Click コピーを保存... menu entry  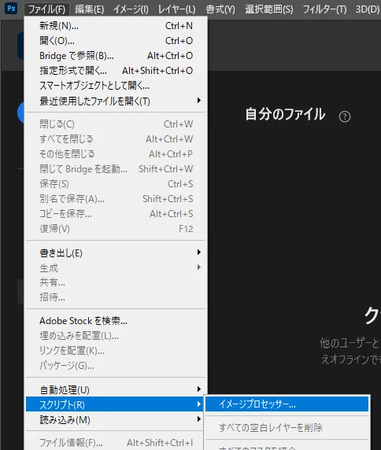[116, 214]
